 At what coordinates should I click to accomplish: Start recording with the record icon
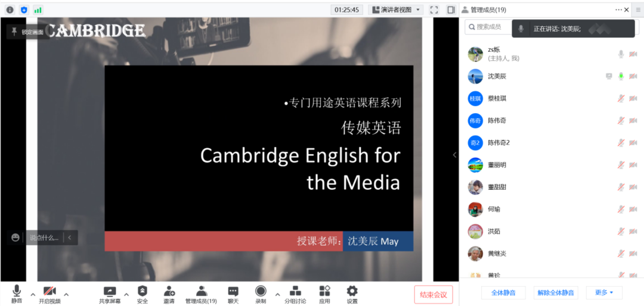pyautogui.click(x=261, y=291)
